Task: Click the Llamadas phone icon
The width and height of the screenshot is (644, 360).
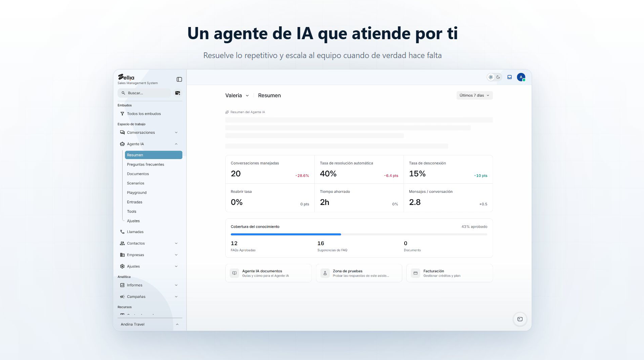Action: pyautogui.click(x=122, y=232)
